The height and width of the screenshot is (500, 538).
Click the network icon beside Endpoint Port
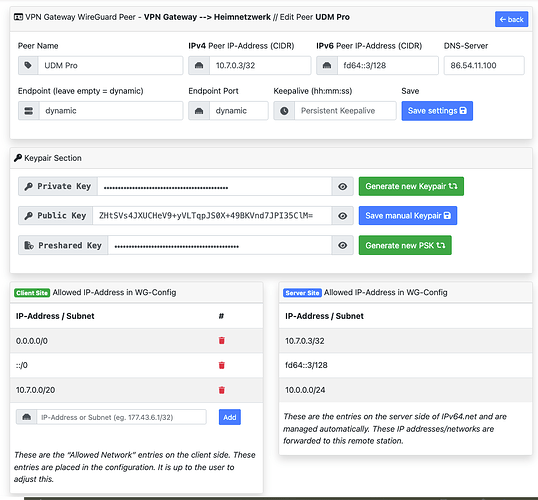[199, 111]
